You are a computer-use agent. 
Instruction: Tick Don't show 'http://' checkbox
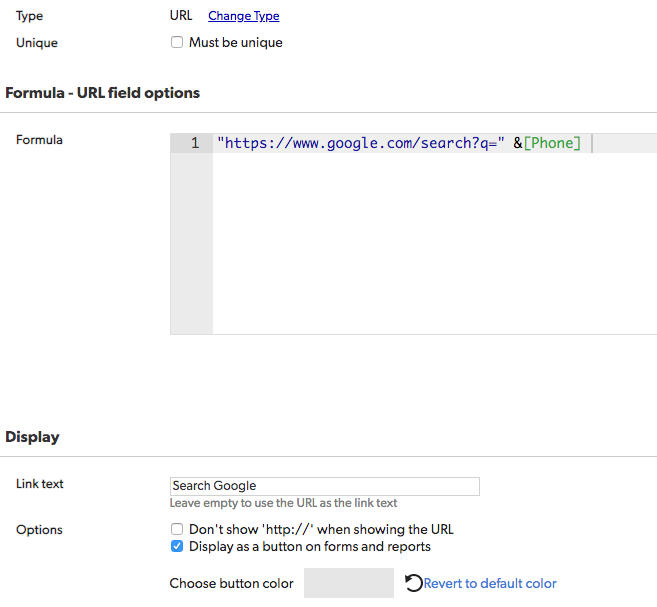tap(177, 529)
